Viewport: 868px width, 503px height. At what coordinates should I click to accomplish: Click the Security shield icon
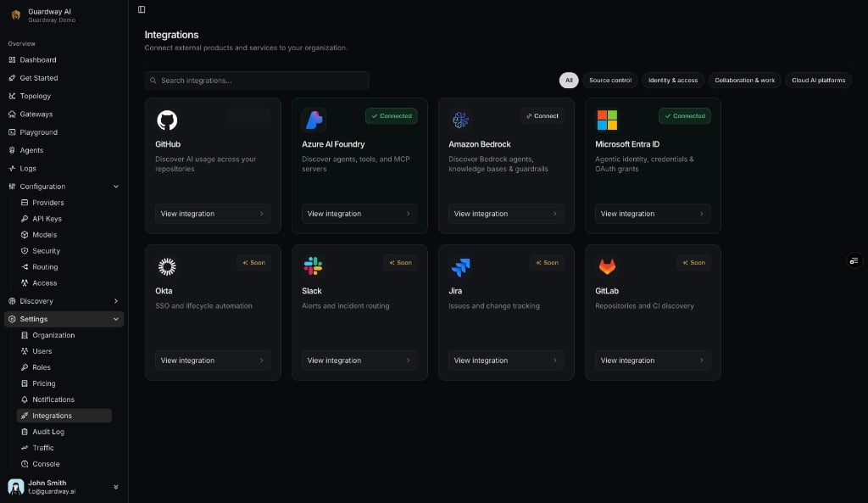[25, 251]
